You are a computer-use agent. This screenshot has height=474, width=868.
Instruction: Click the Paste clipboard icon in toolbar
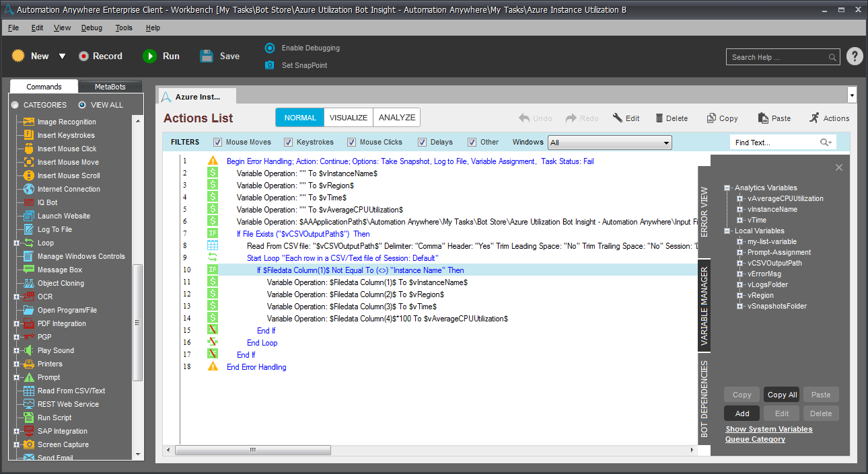tap(763, 118)
